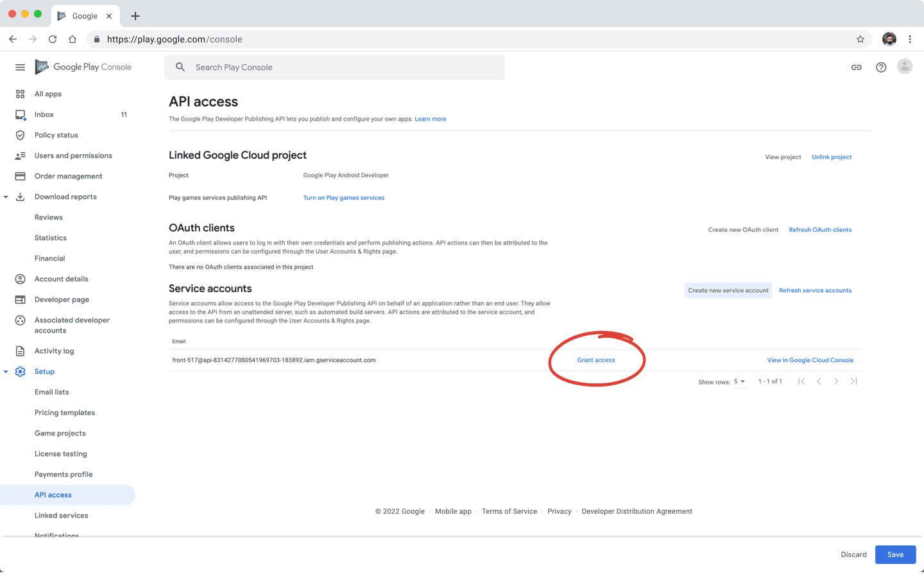Open Game projects under Setup
Viewport: 924px width, 576px height.
tap(60, 433)
